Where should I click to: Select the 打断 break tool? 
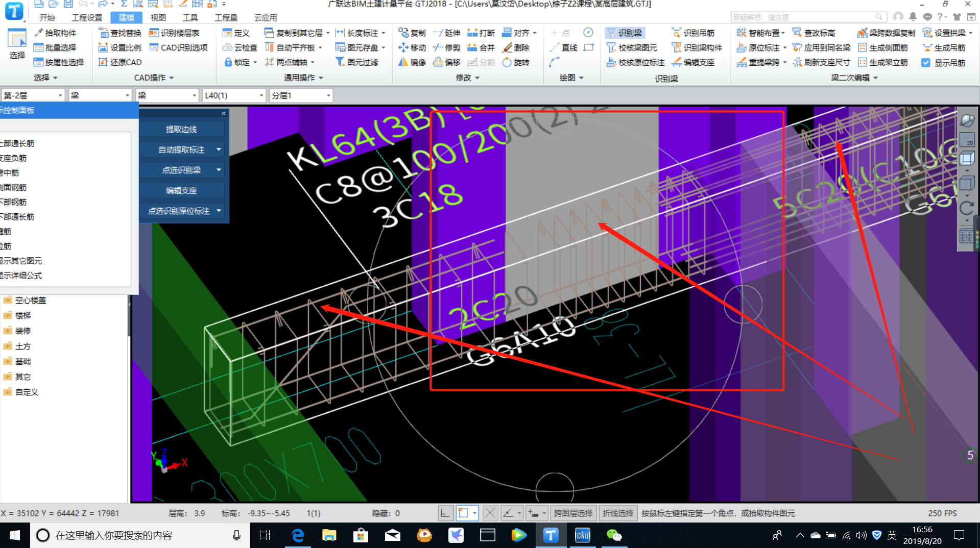[481, 33]
